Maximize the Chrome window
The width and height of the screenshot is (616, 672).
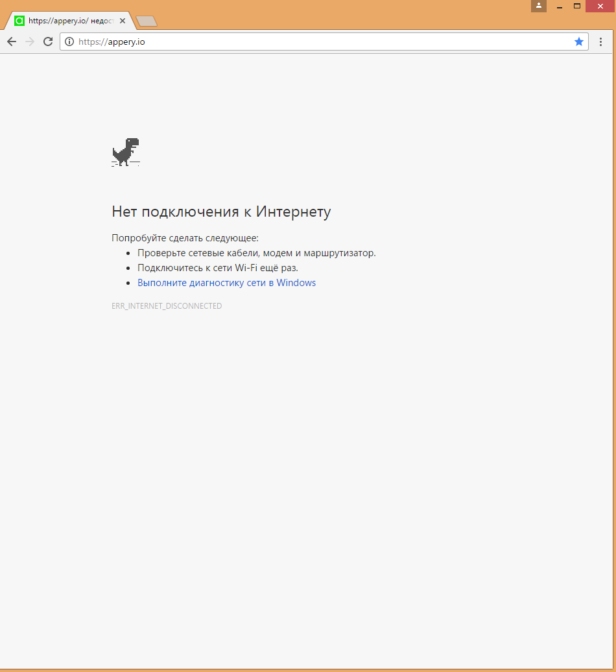[576, 6]
